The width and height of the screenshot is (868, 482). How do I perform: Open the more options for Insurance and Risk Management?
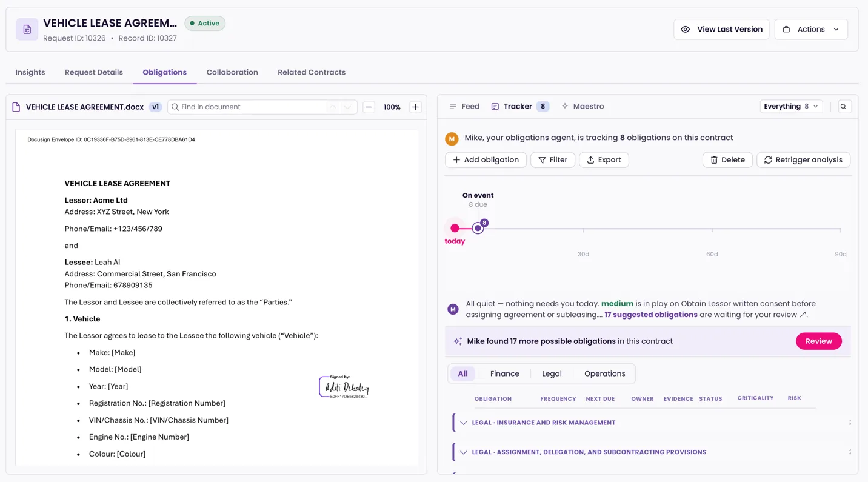(x=850, y=423)
